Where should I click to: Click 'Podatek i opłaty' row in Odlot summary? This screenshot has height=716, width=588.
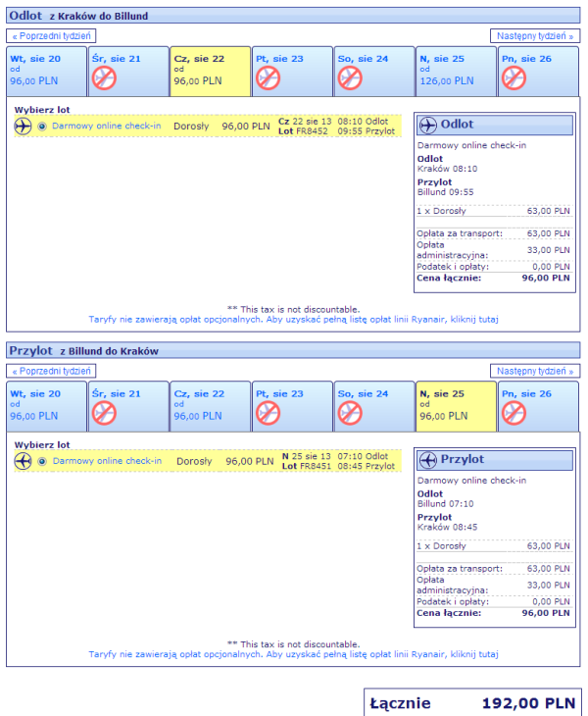494,267
